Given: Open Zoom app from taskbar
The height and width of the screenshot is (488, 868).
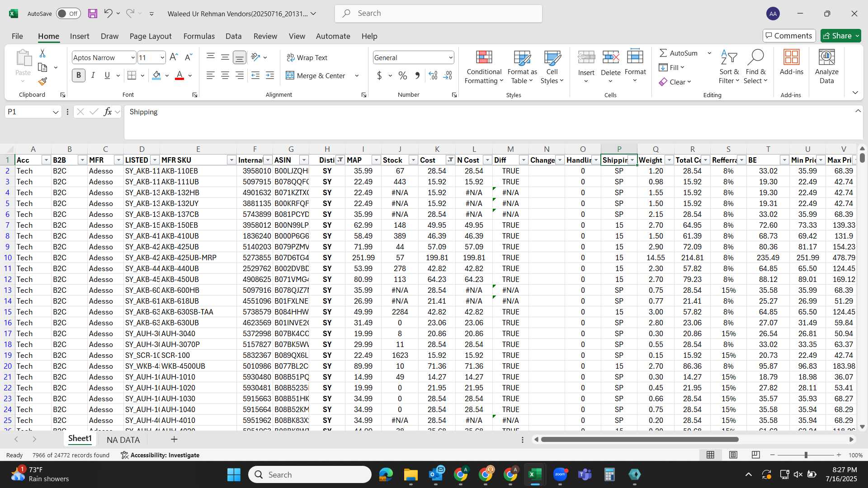Looking at the screenshot, I should (x=560, y=474).
